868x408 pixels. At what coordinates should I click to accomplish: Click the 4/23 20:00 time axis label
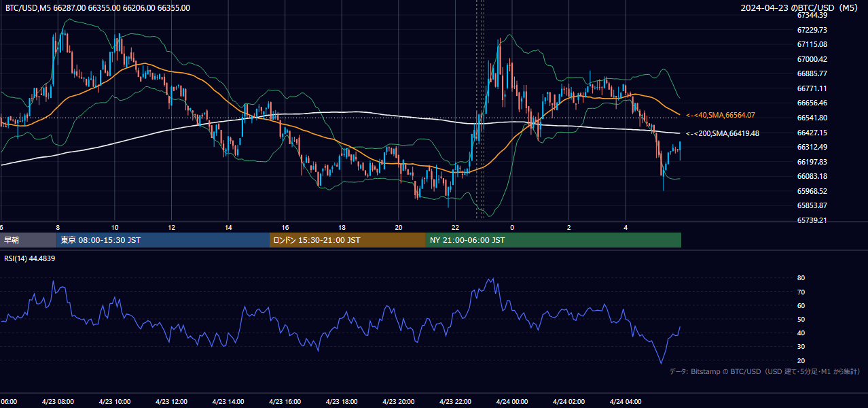pos(399,402)
